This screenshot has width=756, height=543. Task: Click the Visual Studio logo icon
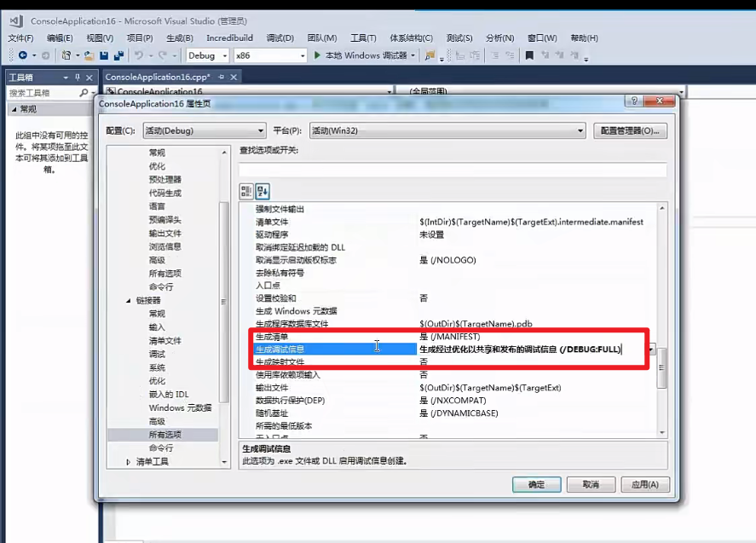pyautogui.click(x=16, y=20)
